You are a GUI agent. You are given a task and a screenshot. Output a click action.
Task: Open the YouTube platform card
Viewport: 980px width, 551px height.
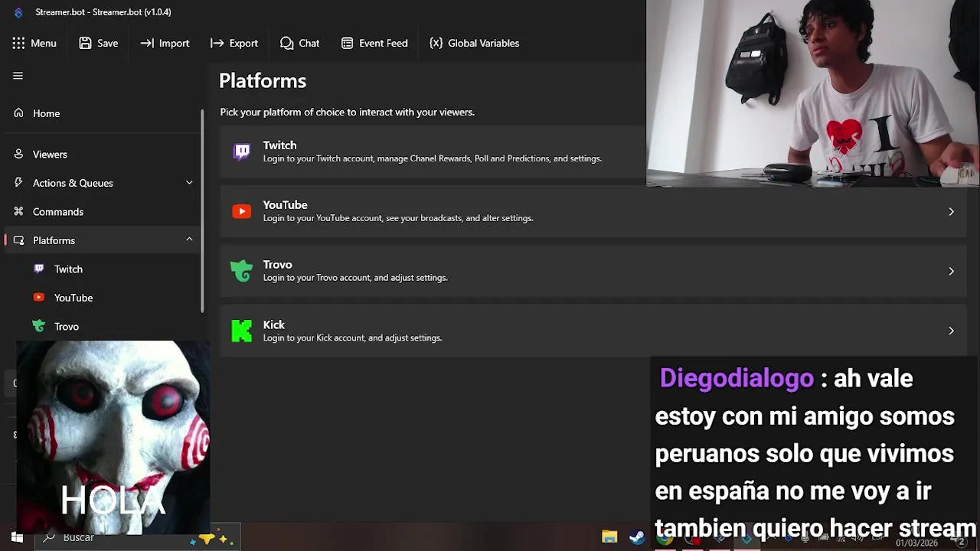(593, 211)
